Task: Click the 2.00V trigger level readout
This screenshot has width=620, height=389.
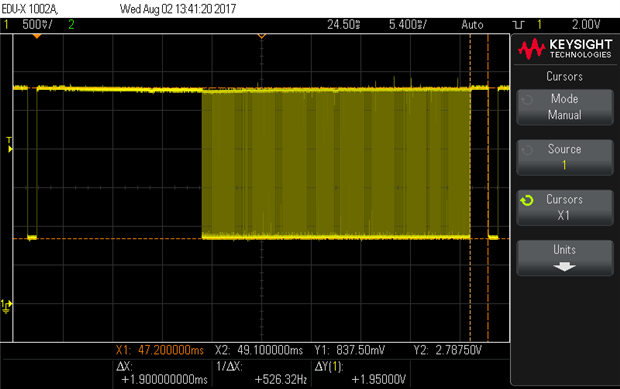Action: [x=586, y=25]
